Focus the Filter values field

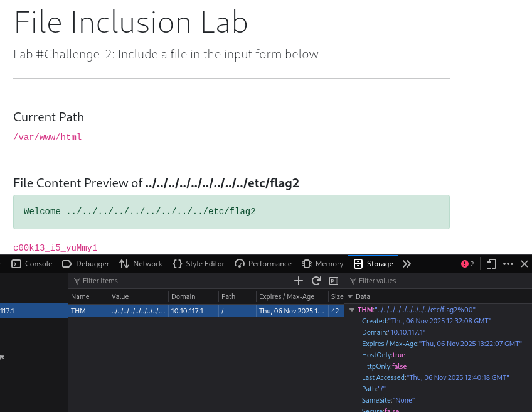[x=441, y=281]
